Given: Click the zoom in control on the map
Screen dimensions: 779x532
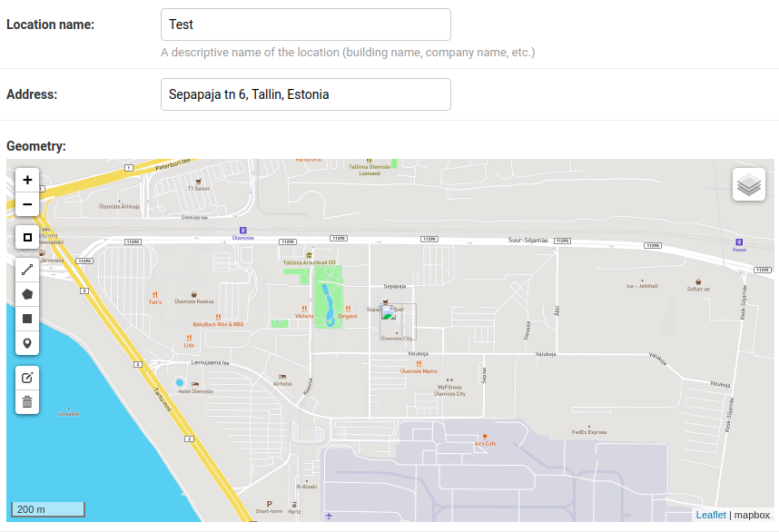Looking at the screenshot, I should (x=27, y=180).
